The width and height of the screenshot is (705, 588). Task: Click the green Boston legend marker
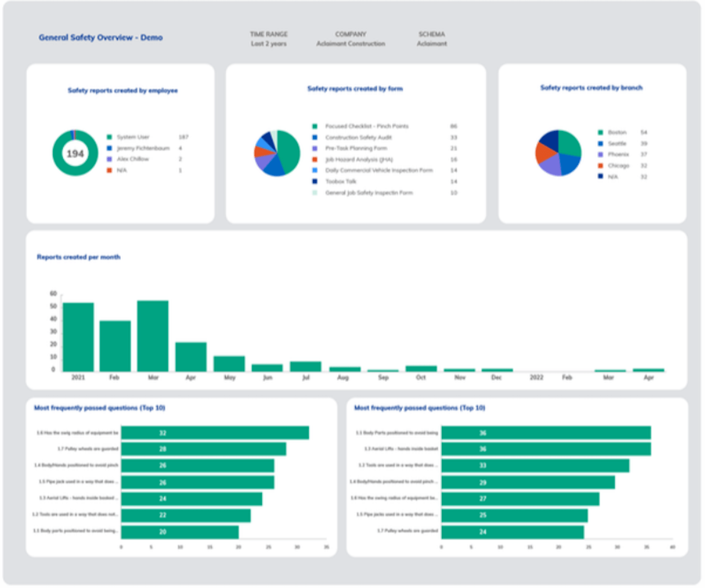pos(600,132)
